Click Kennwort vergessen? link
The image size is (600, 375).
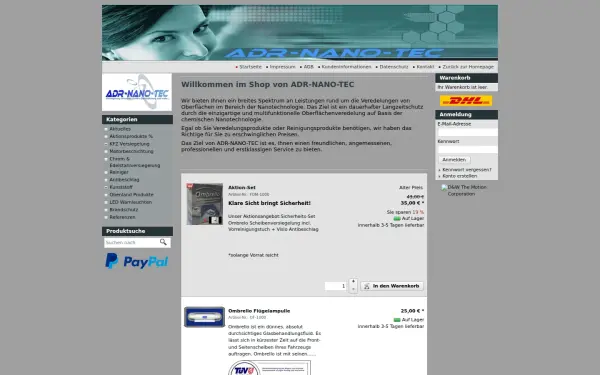pyautogui.click(x=467, y=170)
